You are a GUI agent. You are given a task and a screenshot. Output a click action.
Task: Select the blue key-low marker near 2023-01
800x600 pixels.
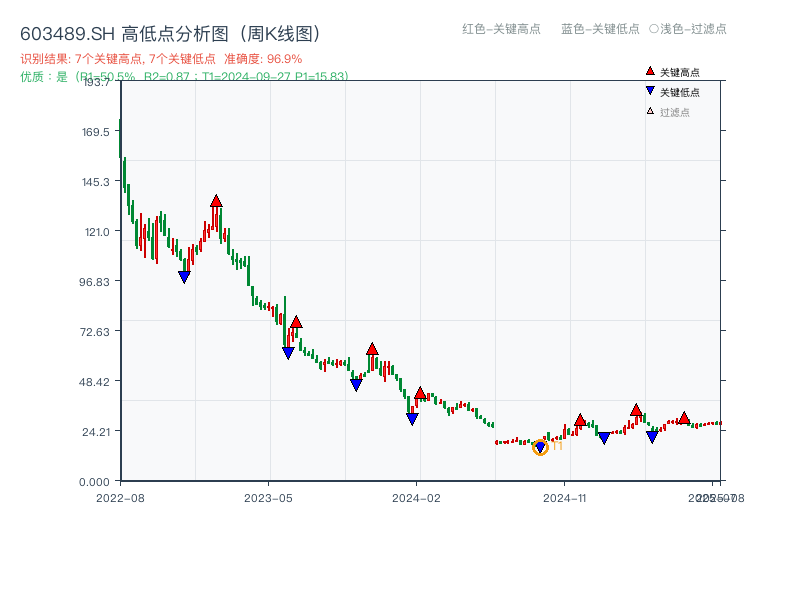click(x=184, y=277)
